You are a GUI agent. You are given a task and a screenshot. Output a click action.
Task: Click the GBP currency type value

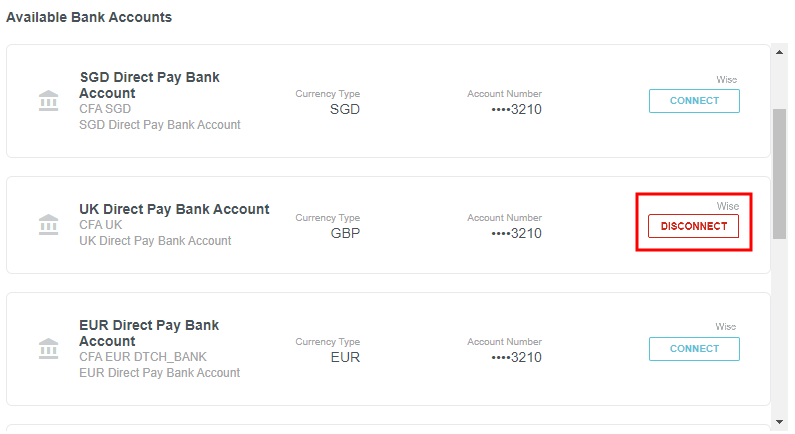(345, 233)
